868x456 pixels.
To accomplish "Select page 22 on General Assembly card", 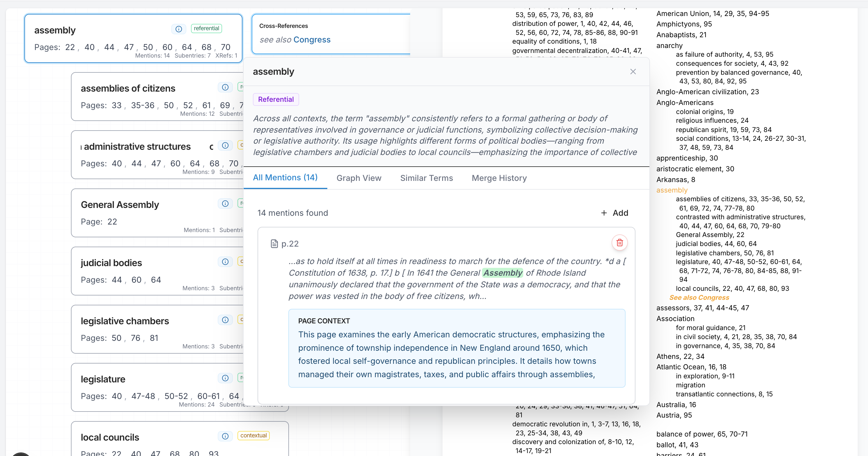I will (x=112, y=222).
